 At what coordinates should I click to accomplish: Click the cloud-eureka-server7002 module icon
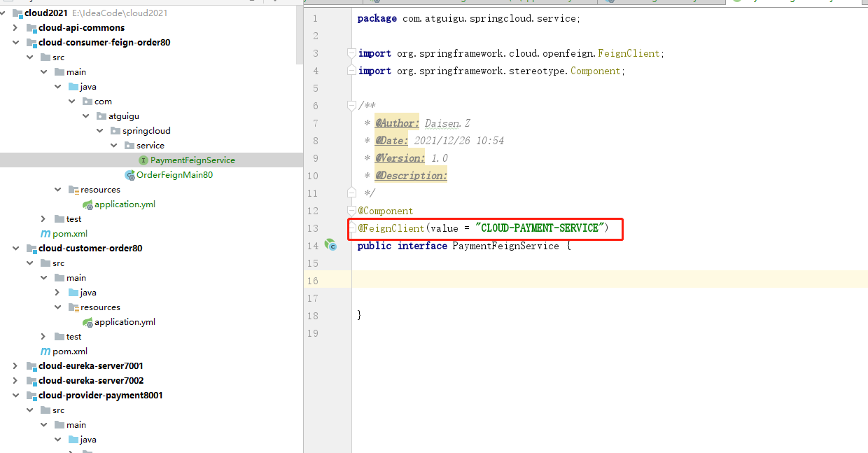31,381
